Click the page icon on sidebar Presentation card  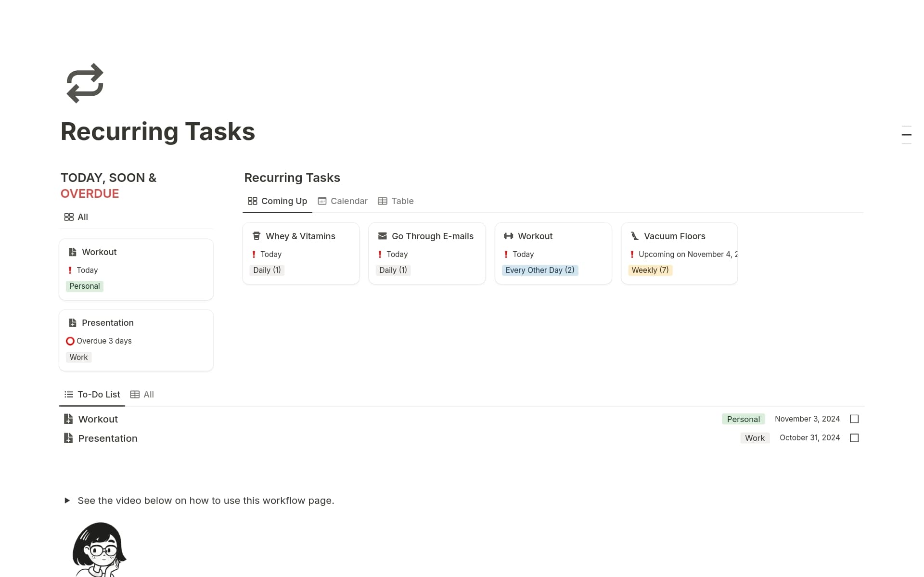(x=73, y=323)
